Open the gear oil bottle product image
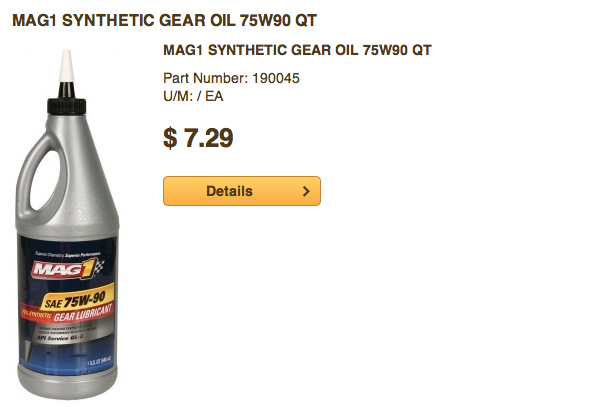611x413 pixels. pos(67,224)
